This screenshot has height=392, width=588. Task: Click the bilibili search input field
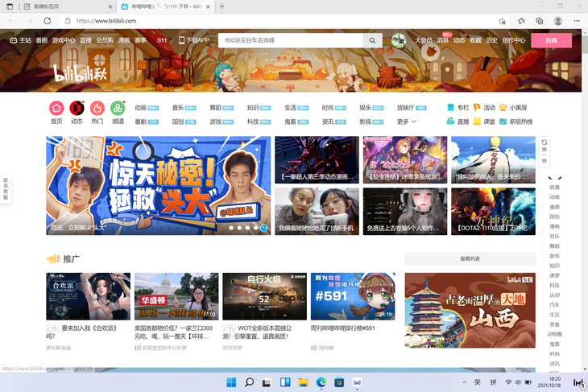click(x=291, y=40)
